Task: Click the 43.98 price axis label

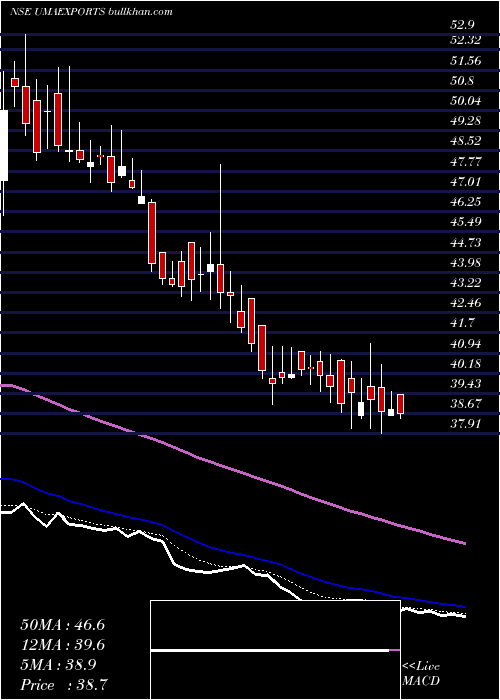Action: coord(465,262)
